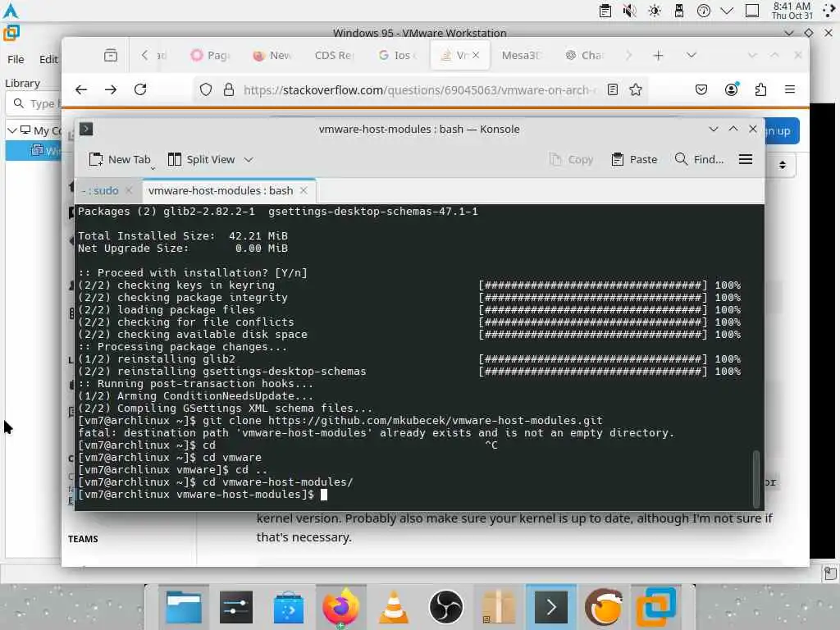Switch to the Cha Firefox tab

click(x=584, y=55)
